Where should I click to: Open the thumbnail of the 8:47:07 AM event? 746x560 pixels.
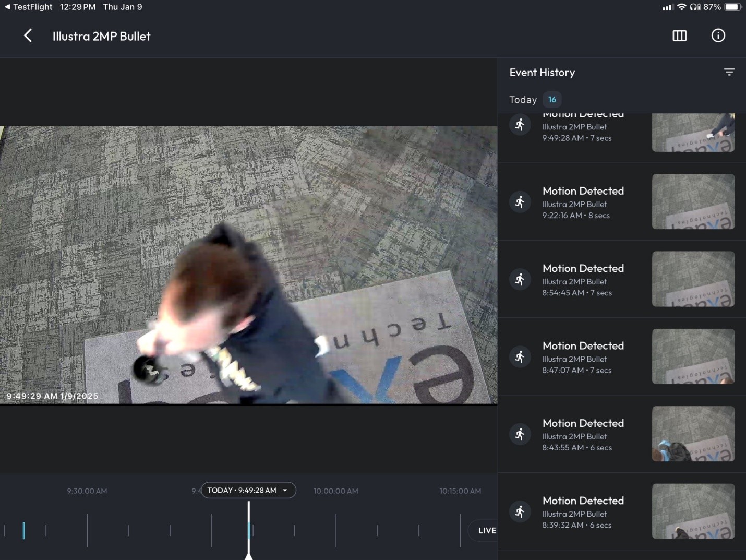pos(693,356)
